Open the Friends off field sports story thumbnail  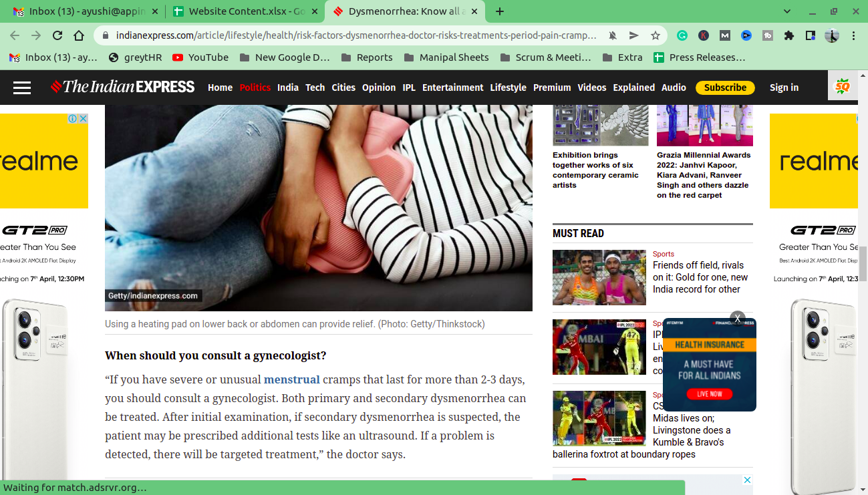coord(599,277)
